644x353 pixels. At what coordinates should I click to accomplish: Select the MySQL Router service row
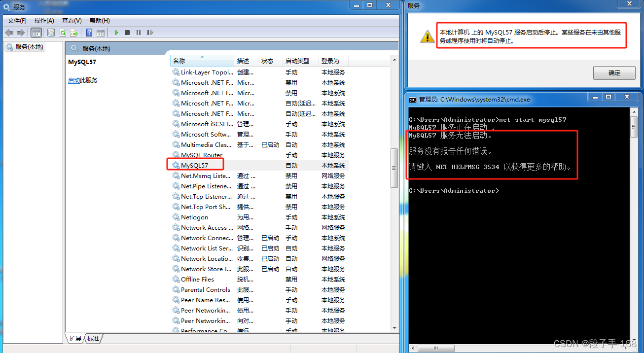click(259, 155)
